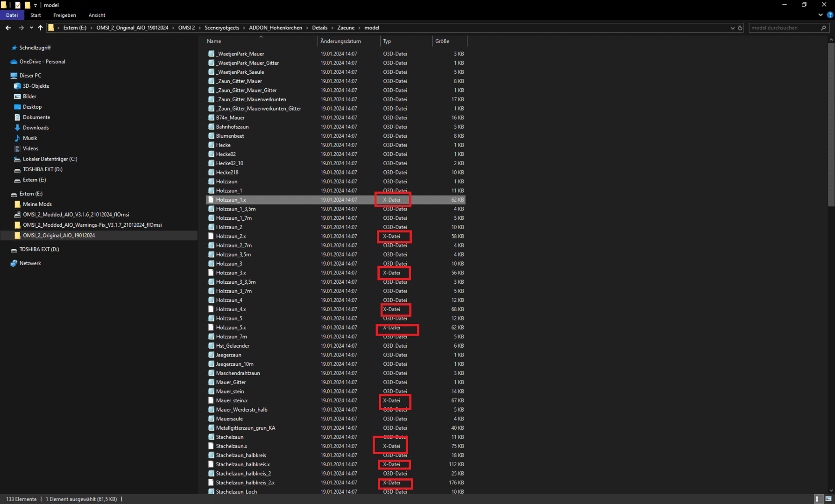Navigate to ADDON_Hohenkirchen in the breadcrumb
This screenshot has width=835, height=504.
pyautogui.click(x=276, y=28)
